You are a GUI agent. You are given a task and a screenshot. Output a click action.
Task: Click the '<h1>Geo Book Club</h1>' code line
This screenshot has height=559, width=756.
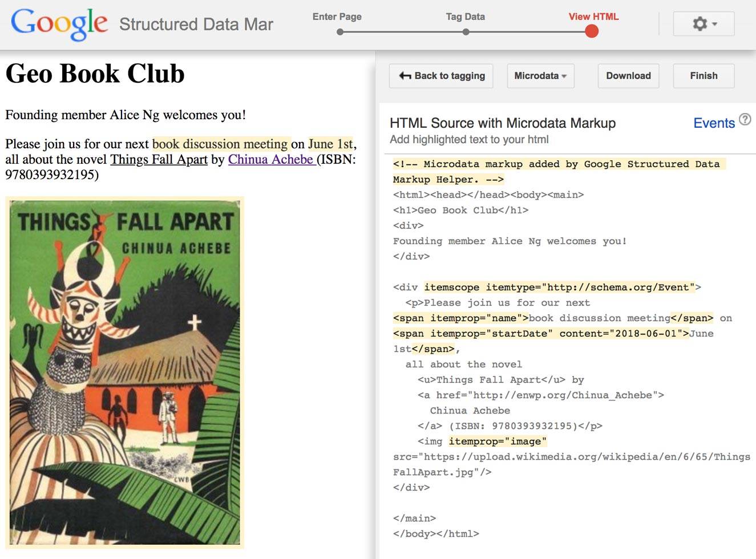(x=460, y=210)
